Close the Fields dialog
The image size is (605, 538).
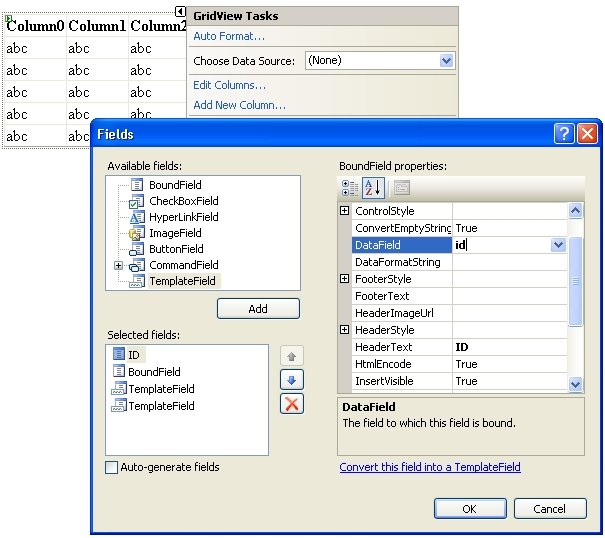pos(587,134)
